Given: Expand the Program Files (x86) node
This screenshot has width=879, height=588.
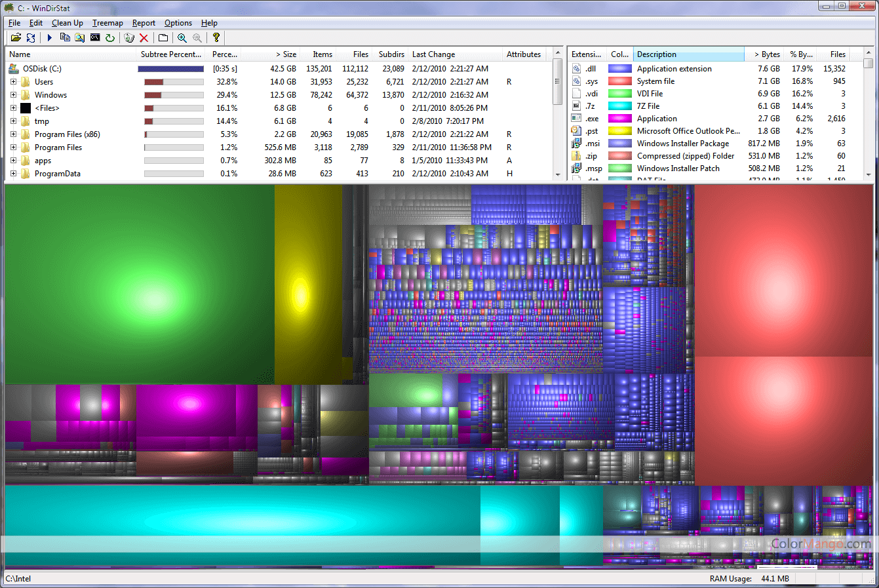Looking at the screenshot, I should pos(14,134).
